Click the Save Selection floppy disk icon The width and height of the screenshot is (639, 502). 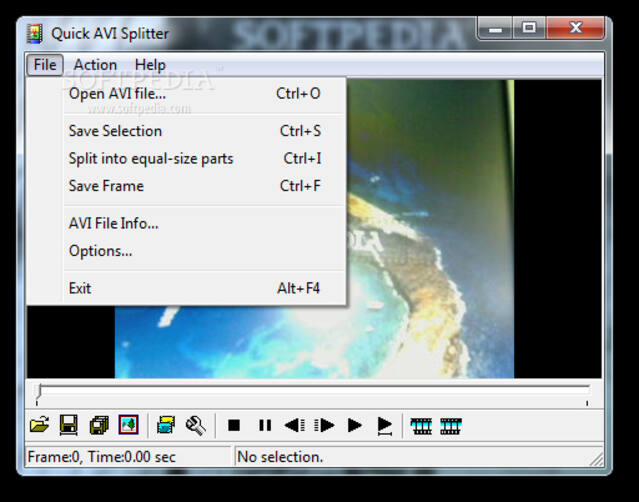[x=68, y=425]
